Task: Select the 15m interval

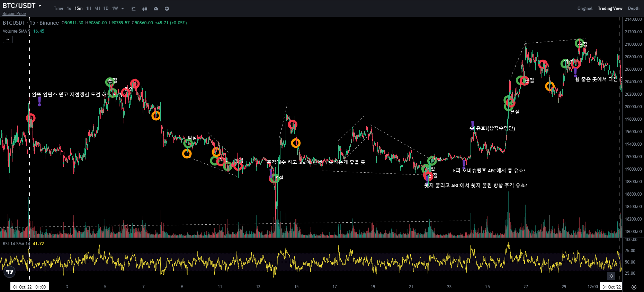Action: point(79,8)
